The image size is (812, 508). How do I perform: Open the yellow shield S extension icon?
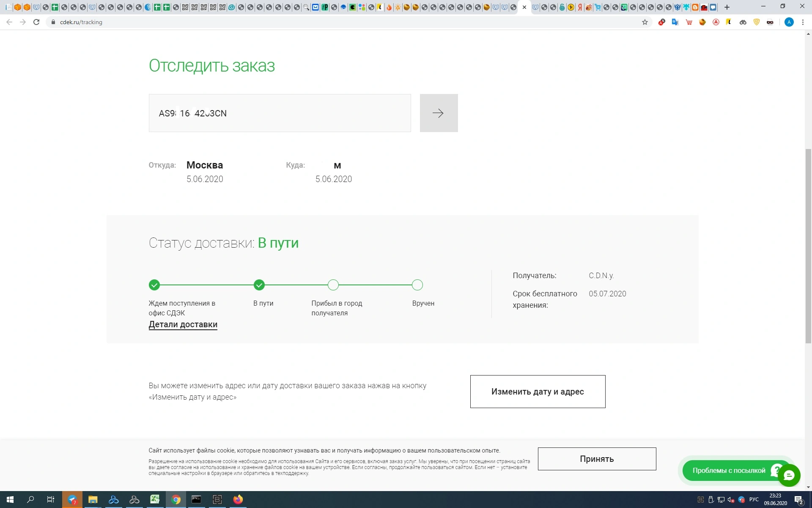757,22
